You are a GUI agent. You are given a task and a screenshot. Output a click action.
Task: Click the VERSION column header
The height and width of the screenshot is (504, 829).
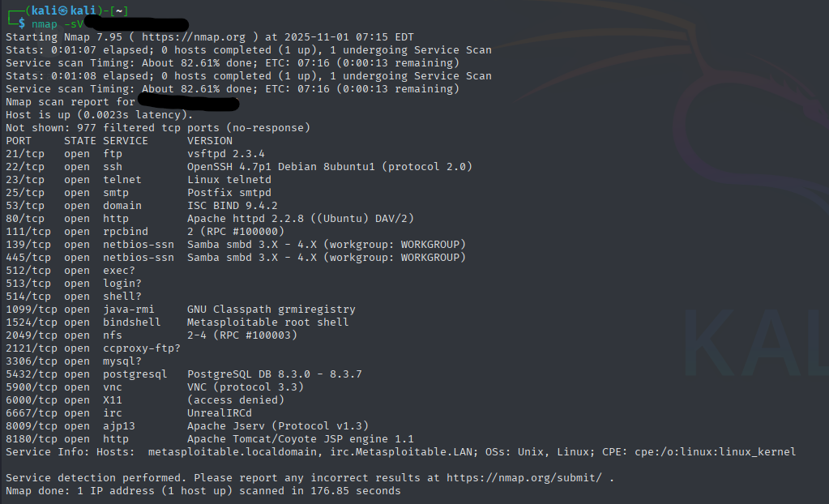tap(210, 140)
